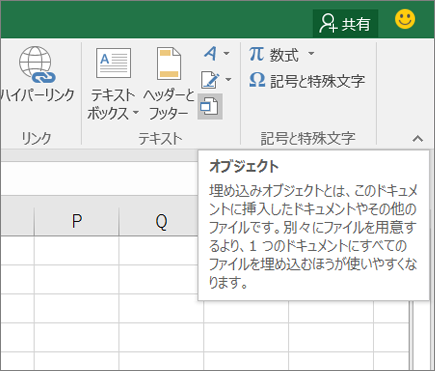
Task: Click the 数式 label text
Action: [284, 55]
